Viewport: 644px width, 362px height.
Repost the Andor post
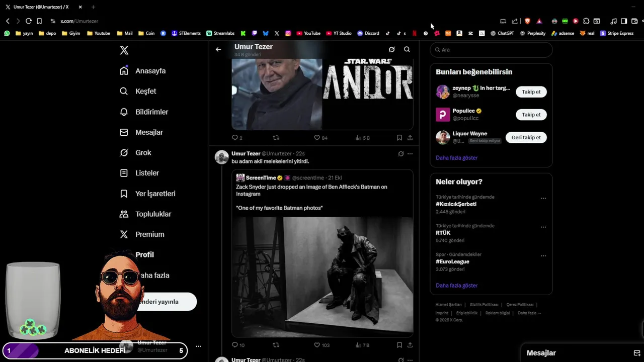276,138
